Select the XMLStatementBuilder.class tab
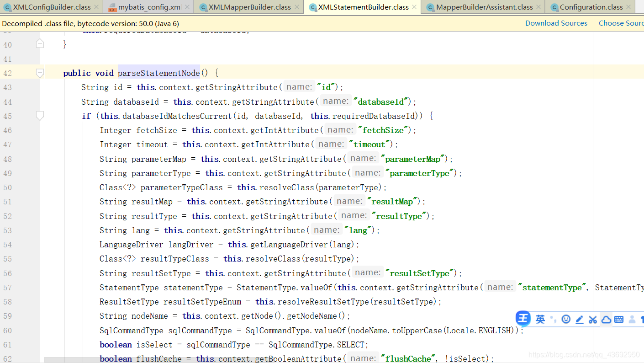Viewport: 644px width, 363px height. pos(363,7)
